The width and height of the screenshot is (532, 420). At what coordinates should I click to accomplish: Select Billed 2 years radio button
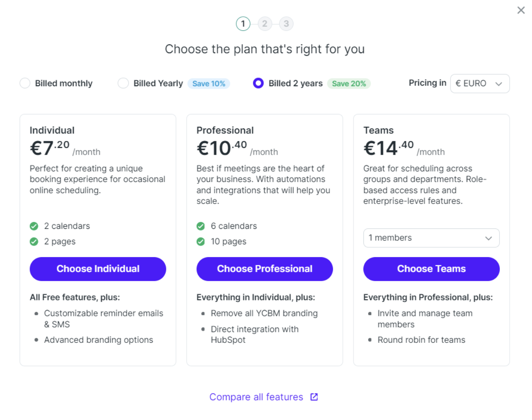(x=258, y=83)
